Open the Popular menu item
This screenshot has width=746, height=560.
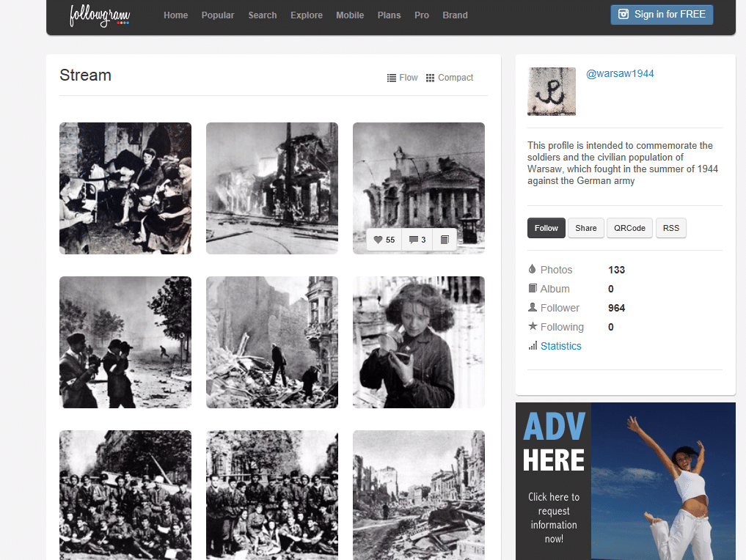(218, 15)
